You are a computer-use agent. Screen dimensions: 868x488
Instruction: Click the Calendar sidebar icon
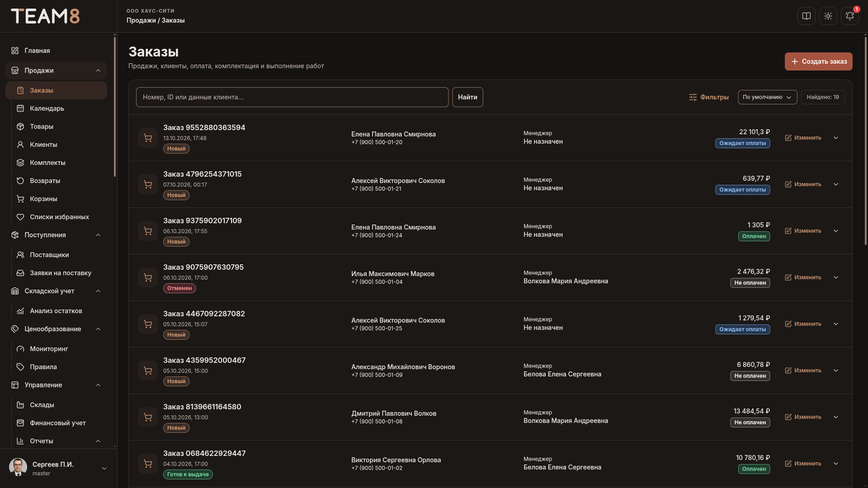click(x=20, y=108)
